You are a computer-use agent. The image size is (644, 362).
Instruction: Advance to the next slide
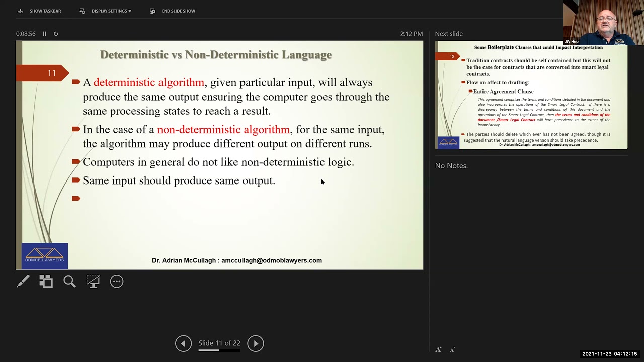[x=256, y=343]
